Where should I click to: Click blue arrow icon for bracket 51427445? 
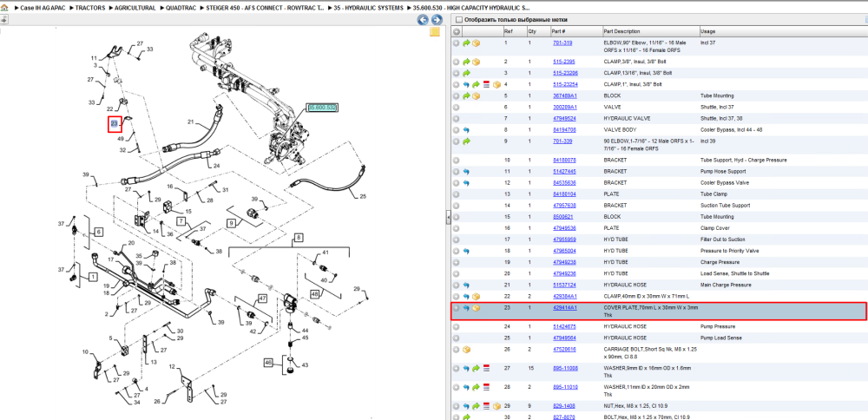click(x=466, y=172)
